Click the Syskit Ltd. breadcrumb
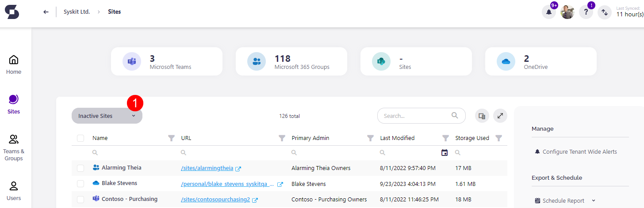Image resolution: width=644 pixels, height=208 pixels. pos(77,12)
